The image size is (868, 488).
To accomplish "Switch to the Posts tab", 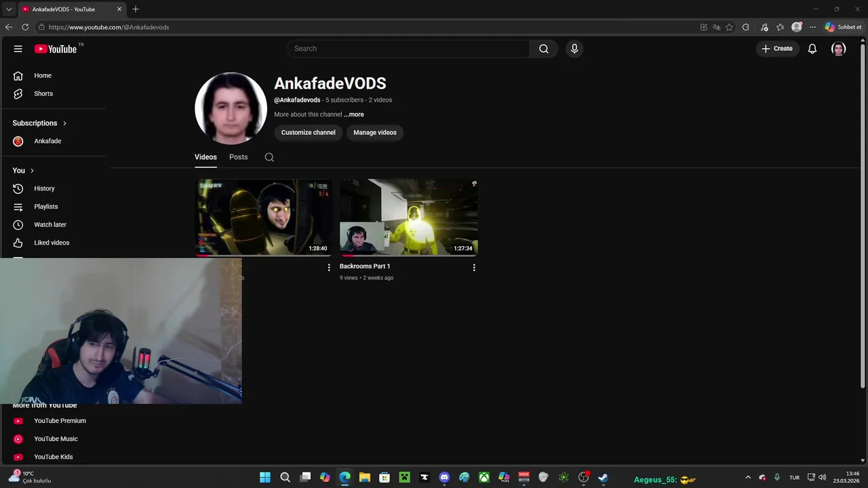I will point(238,157).
